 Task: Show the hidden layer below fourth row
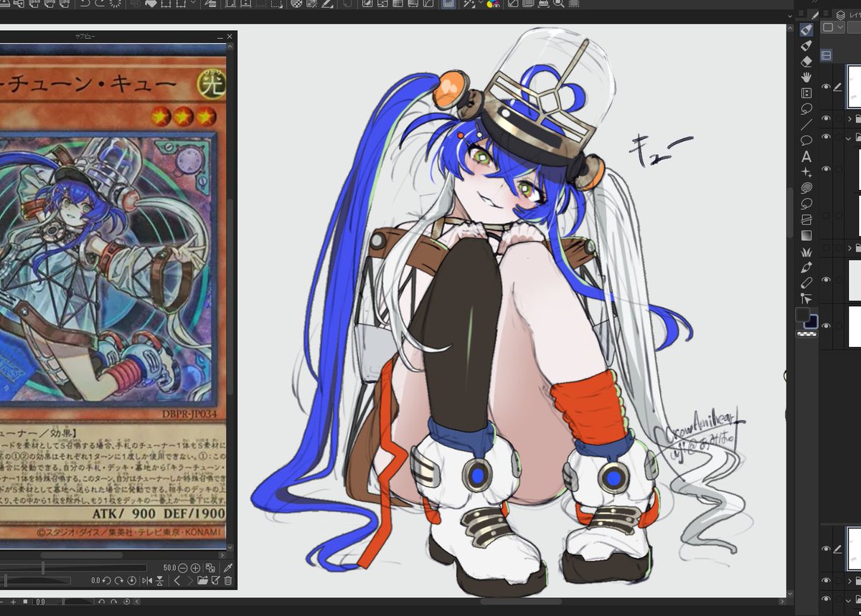pyautogui.click(x=826, y=215)
